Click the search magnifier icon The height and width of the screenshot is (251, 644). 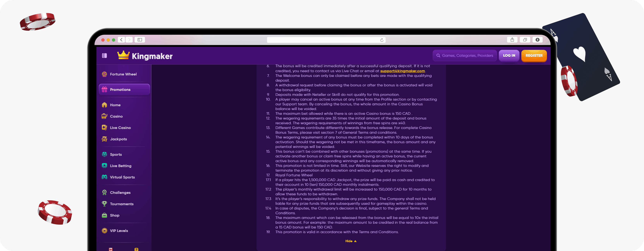pos(438,56)
